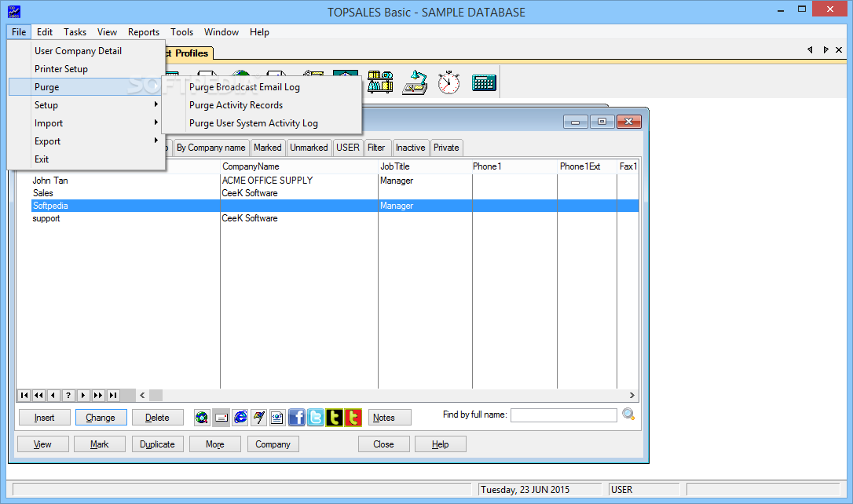Click the red background 't' icon
The width and height of the screenshot is (853, 504).
click(353, 417)
